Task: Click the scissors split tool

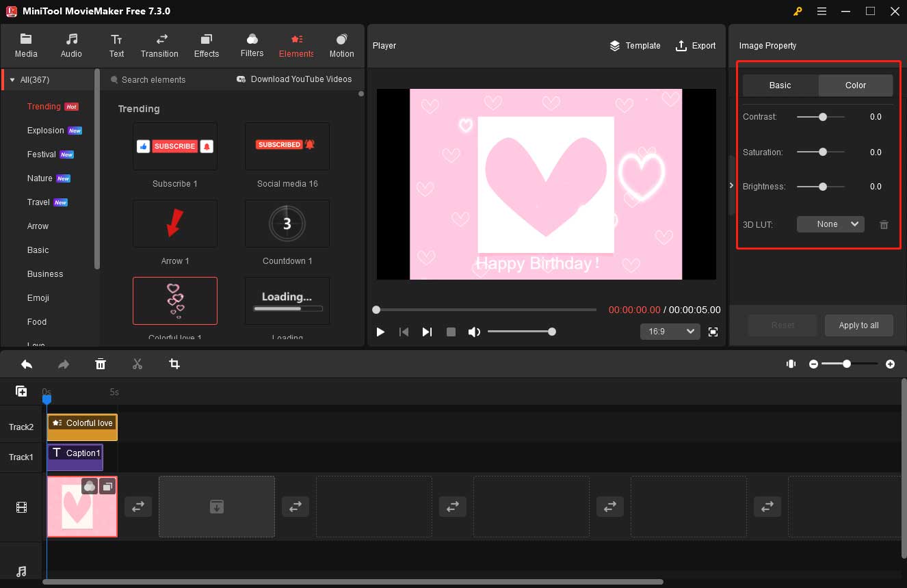Action: 137,364
